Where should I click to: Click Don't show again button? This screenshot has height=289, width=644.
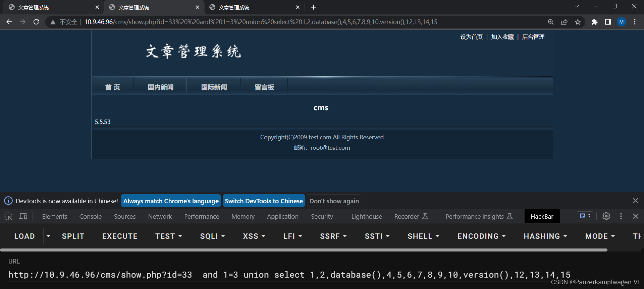[x=334, y=201]
